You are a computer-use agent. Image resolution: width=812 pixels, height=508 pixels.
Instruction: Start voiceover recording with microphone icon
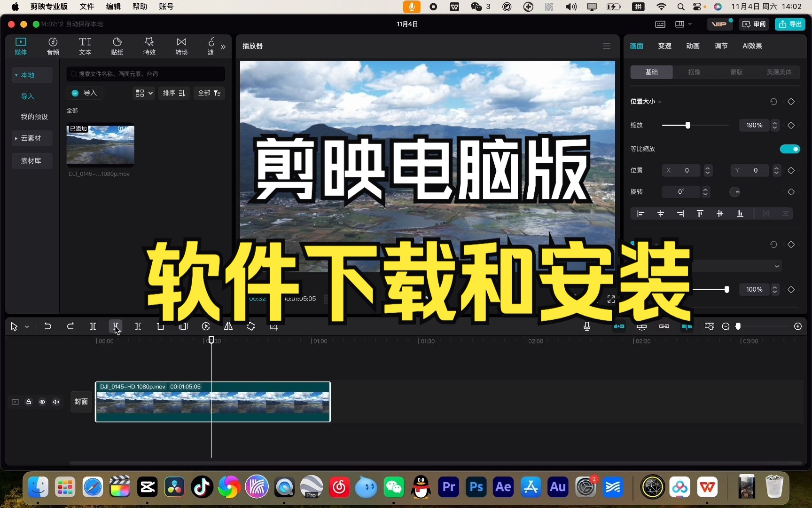pos(587,326)
